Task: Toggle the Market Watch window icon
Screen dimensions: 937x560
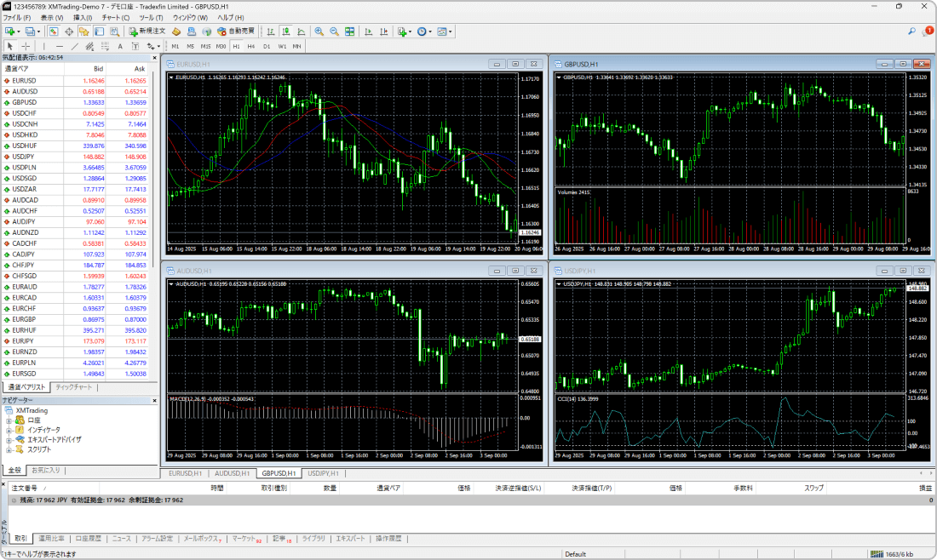Action: [x=53, y=31]
